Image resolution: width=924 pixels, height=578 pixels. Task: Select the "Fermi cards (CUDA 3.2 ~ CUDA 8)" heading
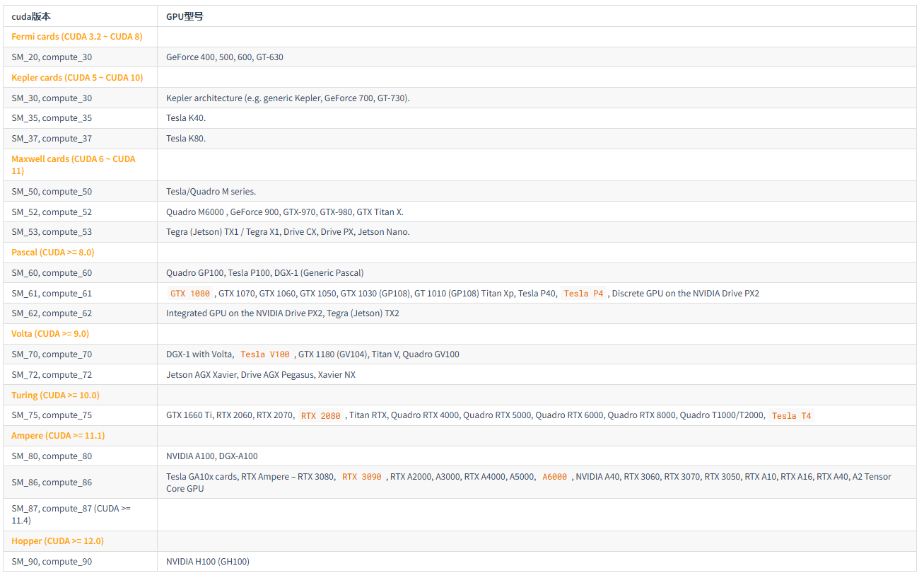pyautogui.click(x=77, y=37)
